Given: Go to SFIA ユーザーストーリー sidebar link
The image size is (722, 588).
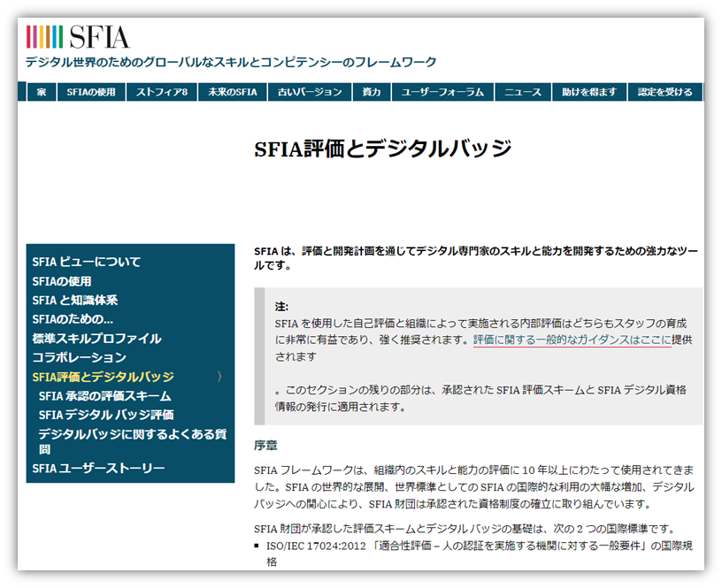Looking at the screenshot, I should tap(98, 469).
